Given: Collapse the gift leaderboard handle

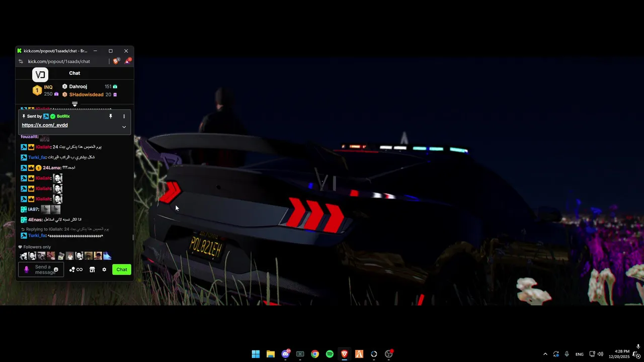Looking at the screenshot, I should [x=74, y=104].
